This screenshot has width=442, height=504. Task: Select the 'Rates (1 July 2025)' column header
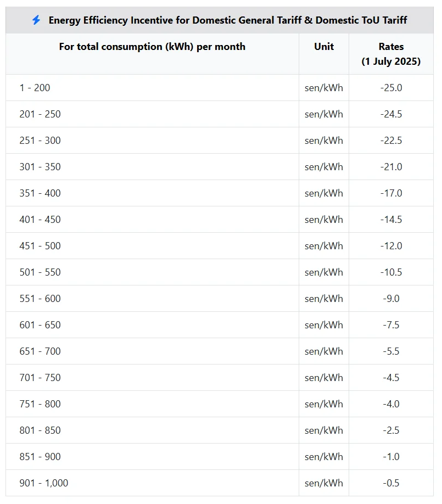pos(391,54)
